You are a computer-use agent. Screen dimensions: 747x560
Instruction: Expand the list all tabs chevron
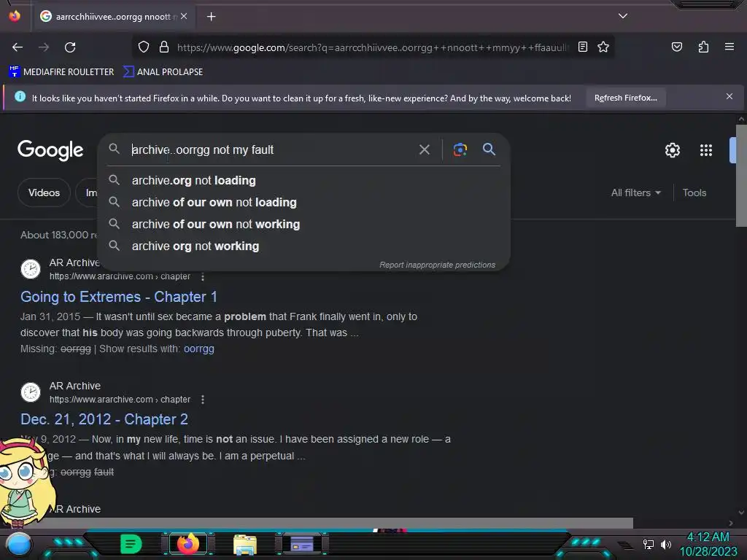click(x=623, y=16)
